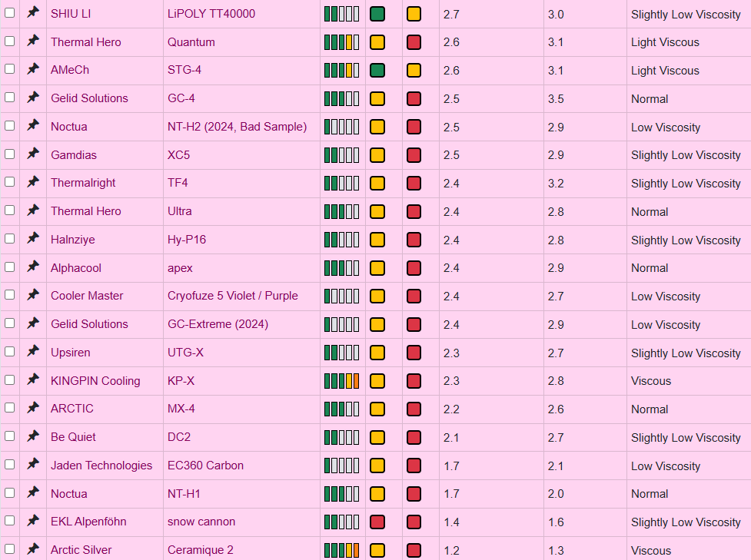This screenshot has height=560, width=751.
Task: Tick the KINGPIN Cooling KP-X checkbox
Action: (9, 380)
